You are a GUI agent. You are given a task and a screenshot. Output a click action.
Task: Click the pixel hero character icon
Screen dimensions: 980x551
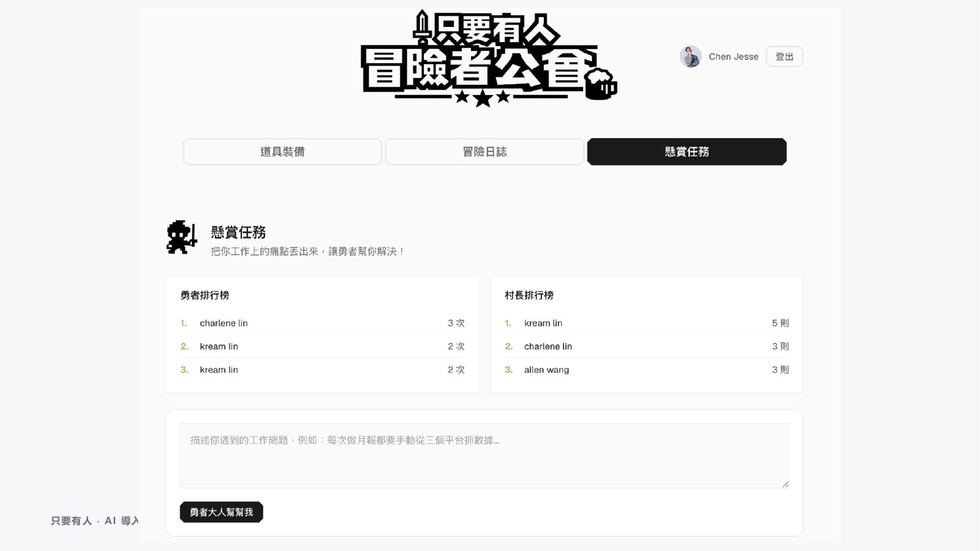point(182,238)
